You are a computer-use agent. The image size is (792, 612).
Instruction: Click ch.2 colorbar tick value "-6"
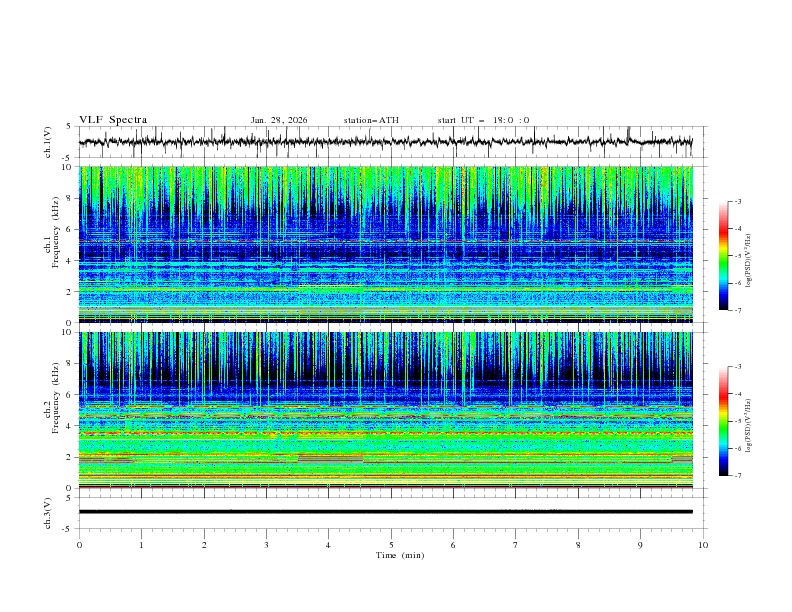738,448
